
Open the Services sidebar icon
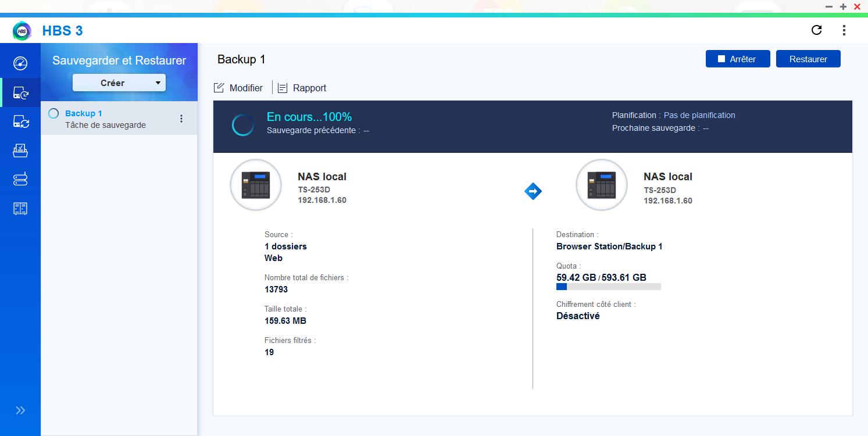coord(20,209)
